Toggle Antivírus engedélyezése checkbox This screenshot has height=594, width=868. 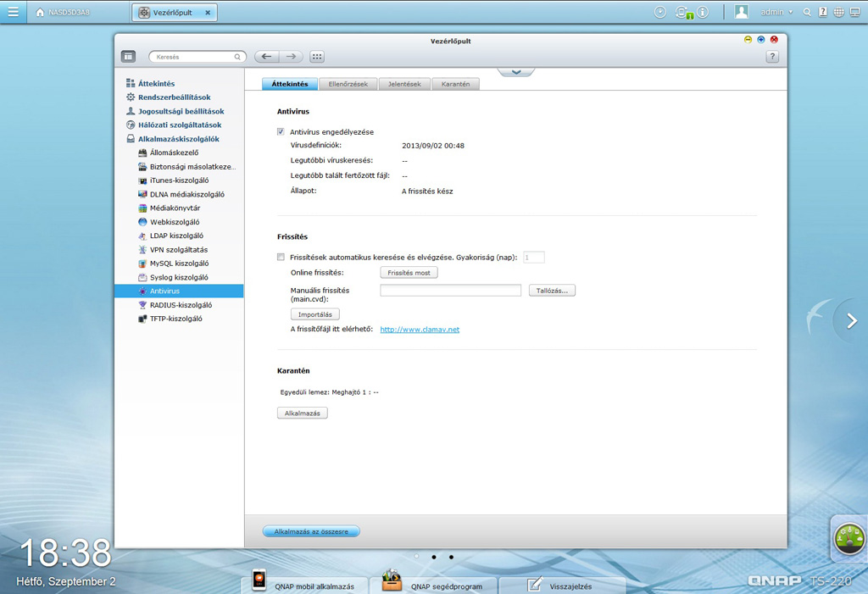tap(281, 131)
